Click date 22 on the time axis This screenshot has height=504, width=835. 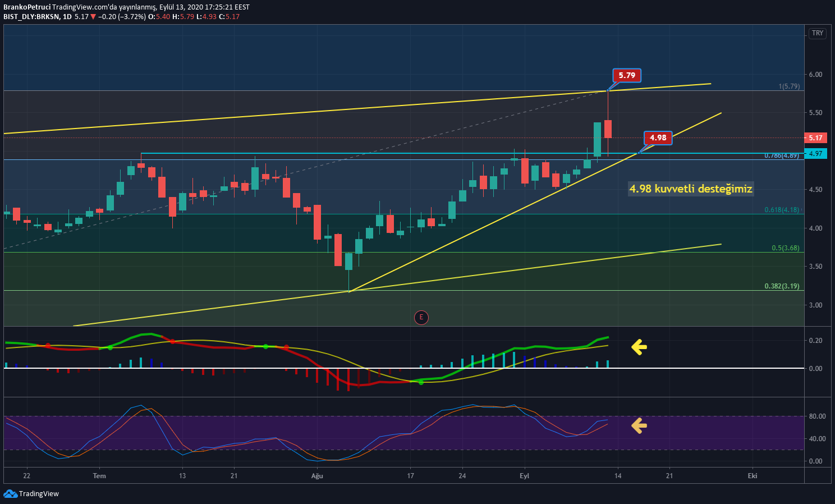tap(27, 476)
